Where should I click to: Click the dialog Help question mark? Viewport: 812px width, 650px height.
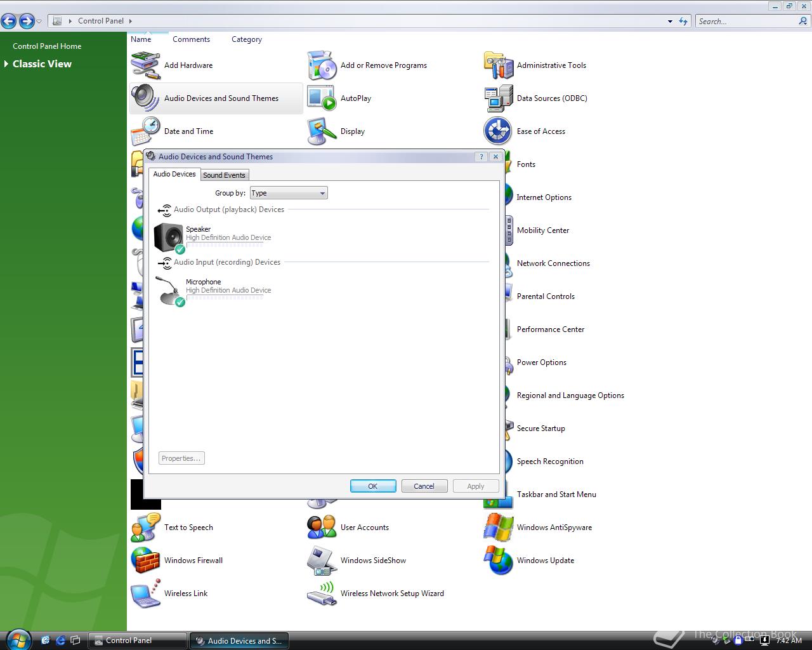tap(481, 157)
